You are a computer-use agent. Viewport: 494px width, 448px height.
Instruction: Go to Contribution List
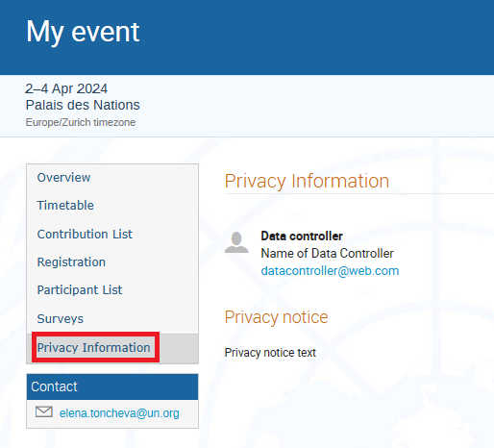pos(85,234)
